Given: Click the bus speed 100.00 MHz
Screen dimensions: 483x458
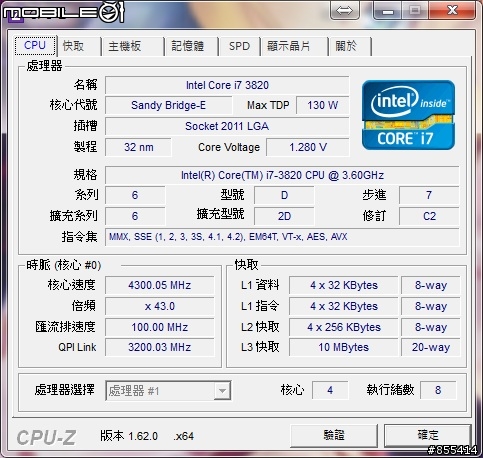Looking at the screenshot, I should [160, 327].
